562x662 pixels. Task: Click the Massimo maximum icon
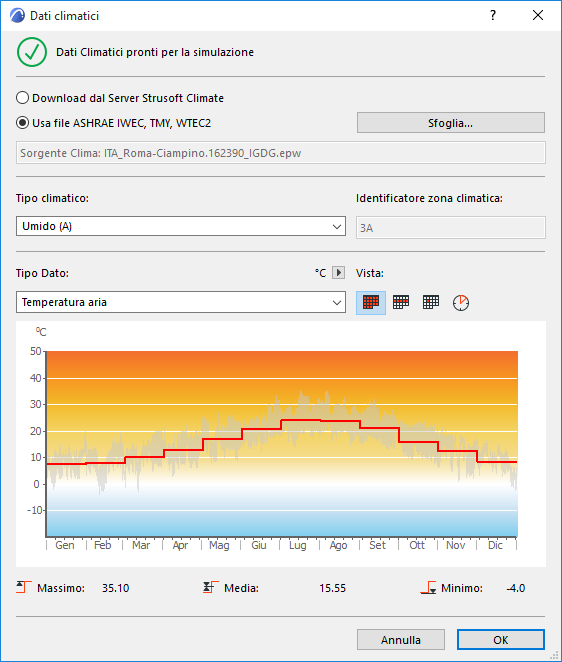tap(24, 587)
